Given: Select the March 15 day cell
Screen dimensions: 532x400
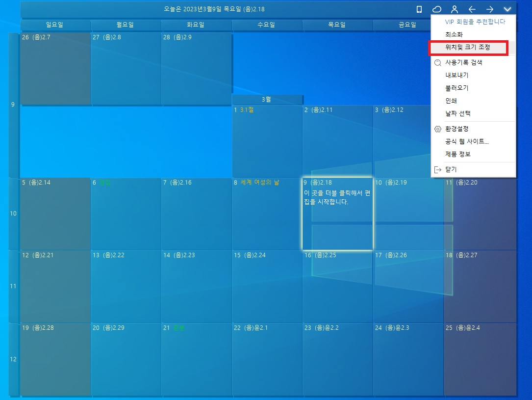Looking at the screenshot, I should tap(267, 287).
